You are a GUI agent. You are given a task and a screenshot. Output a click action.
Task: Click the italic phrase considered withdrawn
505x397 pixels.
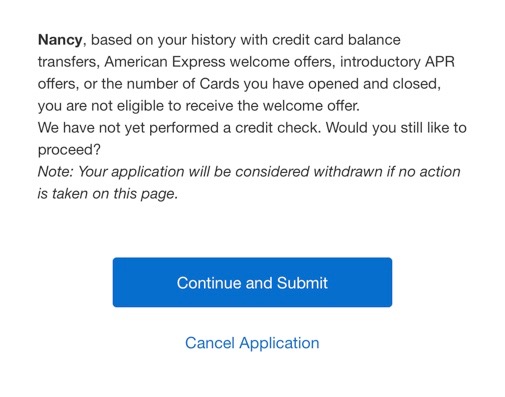[x=309, y=172]
